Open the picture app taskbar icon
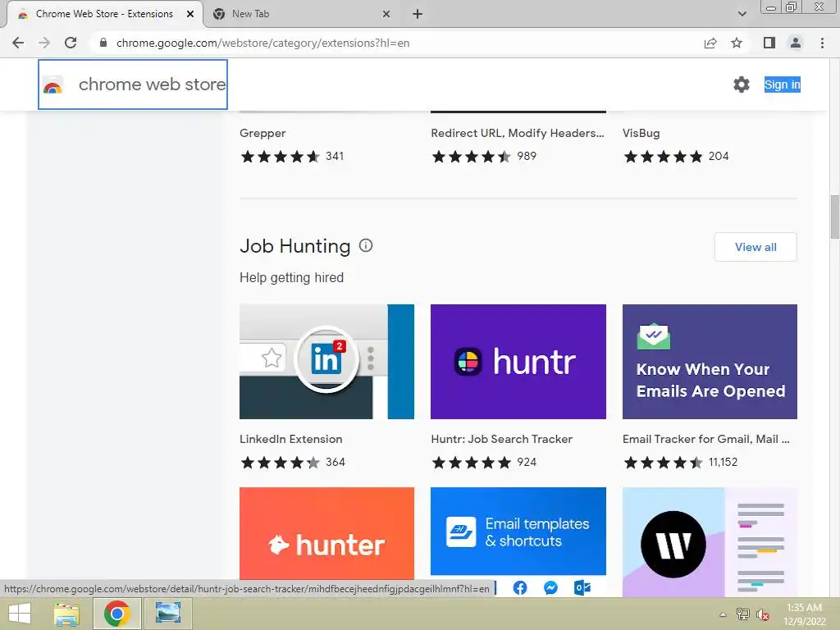Viewport: 840px width, 630px height. point(167,614)
